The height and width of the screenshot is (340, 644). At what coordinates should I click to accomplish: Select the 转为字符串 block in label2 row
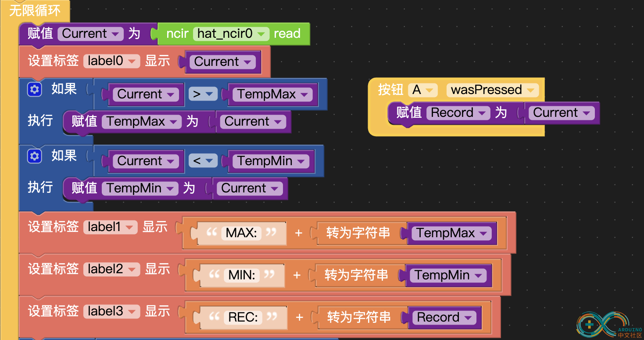coord(356,275)
